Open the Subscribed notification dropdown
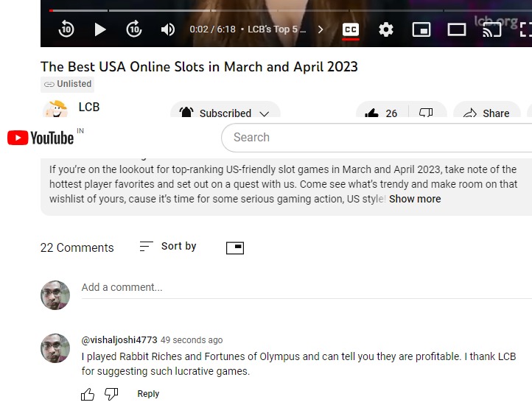 point(225,110)
